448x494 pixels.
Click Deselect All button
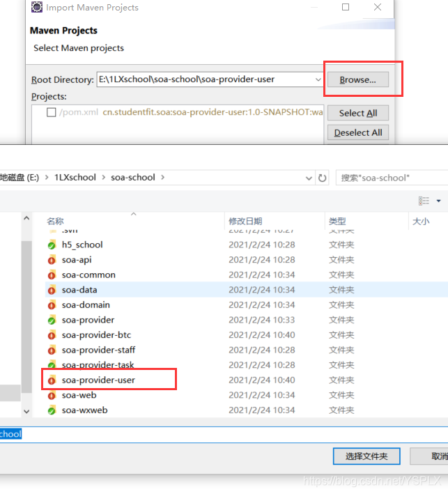tap(358, 132)
